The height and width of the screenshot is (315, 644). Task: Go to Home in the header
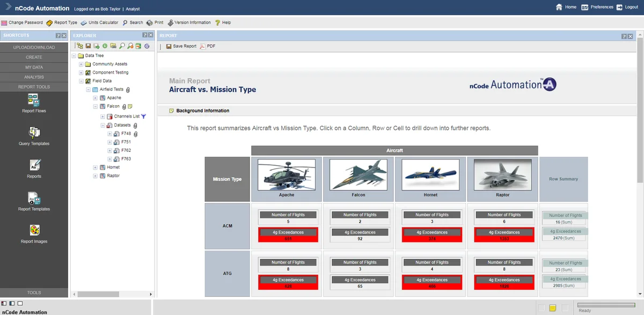(x=566, y=7)
